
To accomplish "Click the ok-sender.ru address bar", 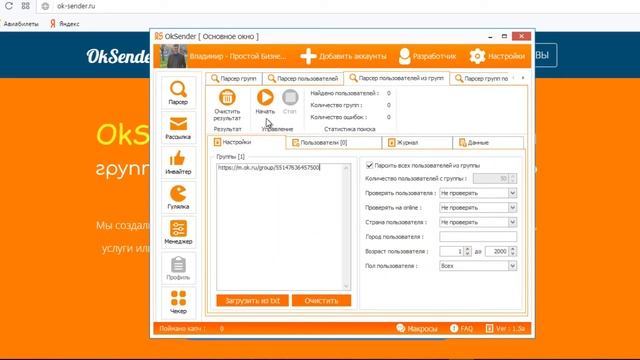I will (x=76, y=6).
